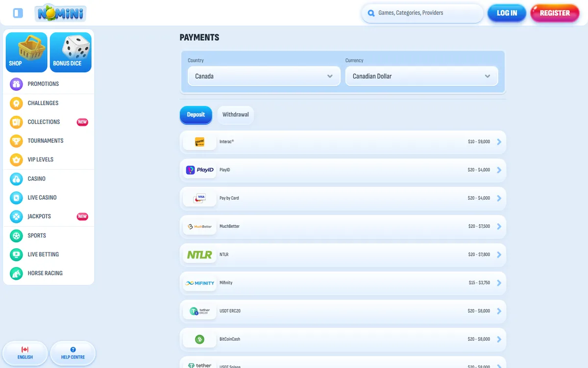
Task: Click the Live Betting play icon
Action: click(x=16, y=254)
